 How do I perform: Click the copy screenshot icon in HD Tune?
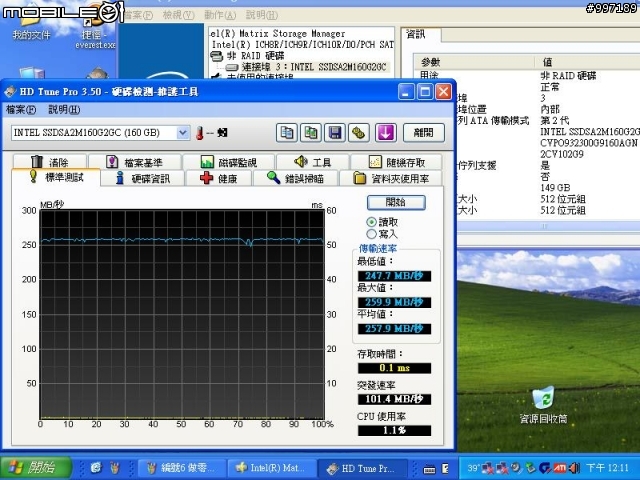coord(311,133)
